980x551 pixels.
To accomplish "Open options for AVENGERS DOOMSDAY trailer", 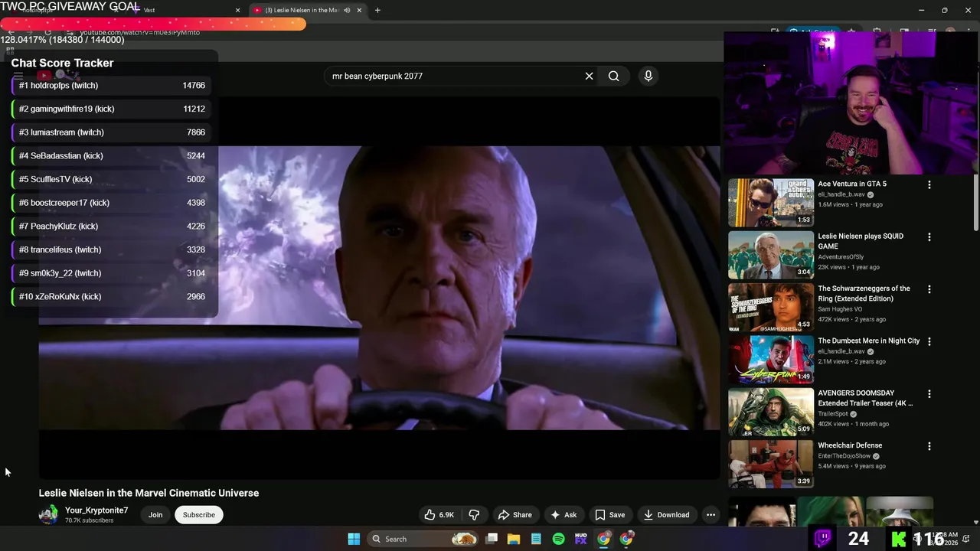I will tap(929, 394).
